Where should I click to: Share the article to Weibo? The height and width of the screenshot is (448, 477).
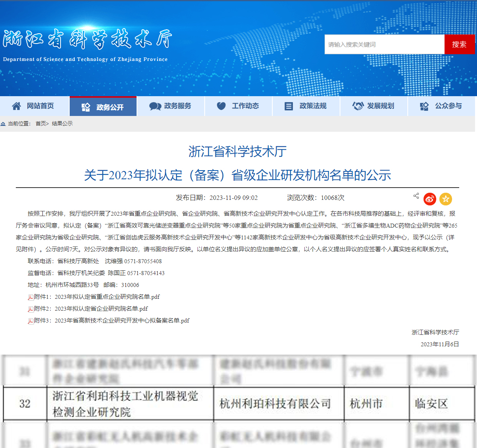click(430, 199)
